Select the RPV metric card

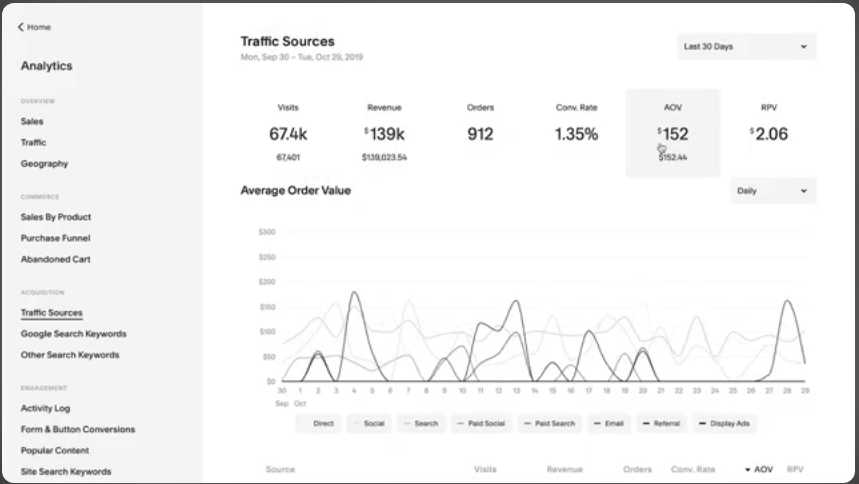pyautogui.click(x=768, y=133)
